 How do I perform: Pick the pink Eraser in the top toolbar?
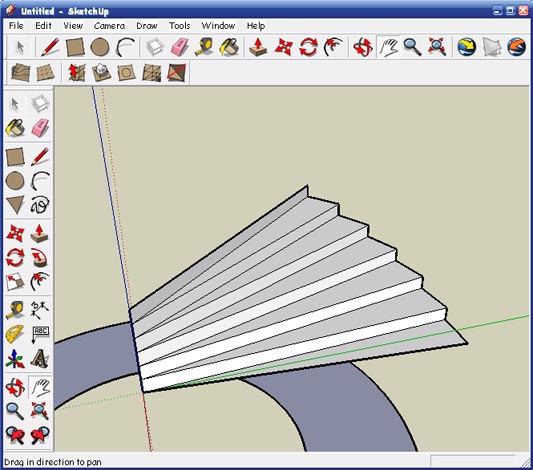coord(180,47)
